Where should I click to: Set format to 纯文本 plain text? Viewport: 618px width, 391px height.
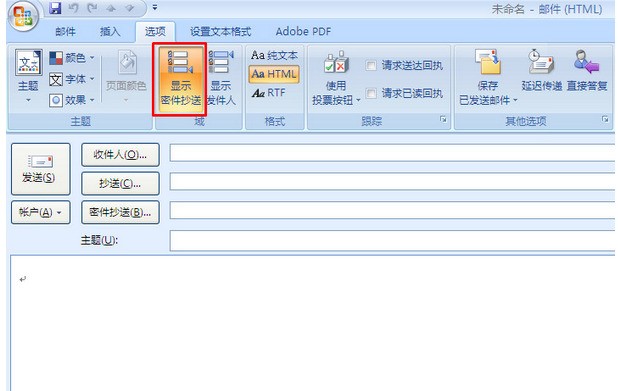coord(274,55)
